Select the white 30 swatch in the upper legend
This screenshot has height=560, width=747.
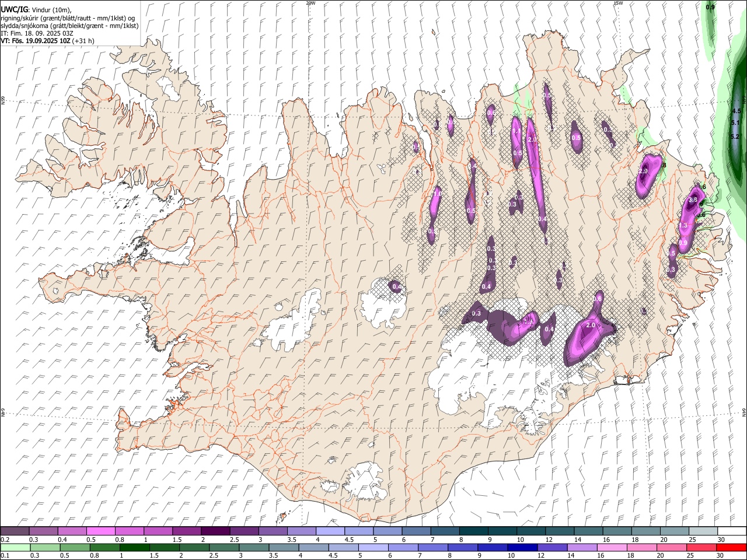pyautogui.click(x=731, y=531)
